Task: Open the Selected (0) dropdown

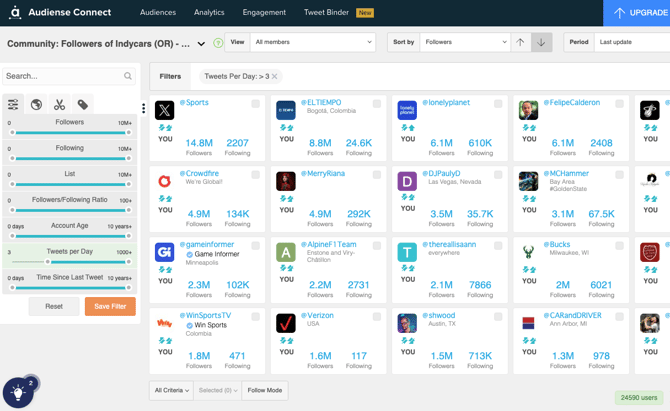Action: pos(218,390)
